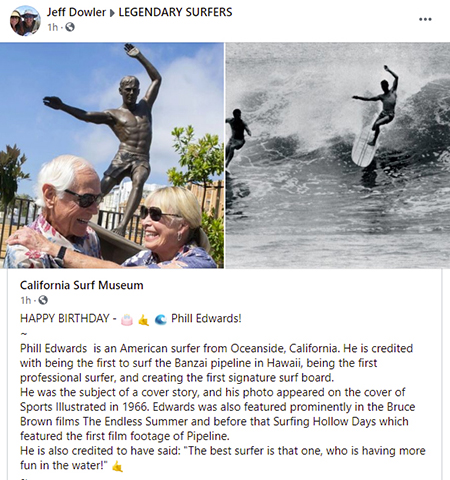Open the color photo of the surfer statue

[x=112, y=155]
